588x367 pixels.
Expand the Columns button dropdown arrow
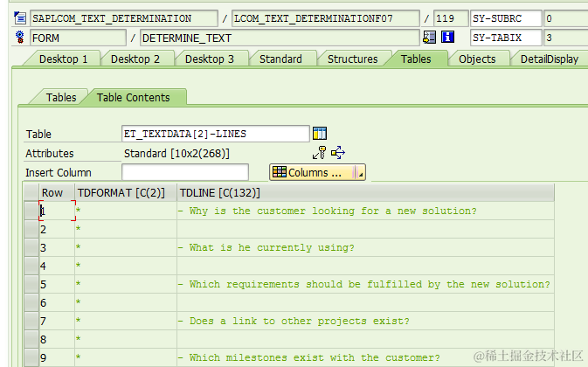tap(360, 173)
